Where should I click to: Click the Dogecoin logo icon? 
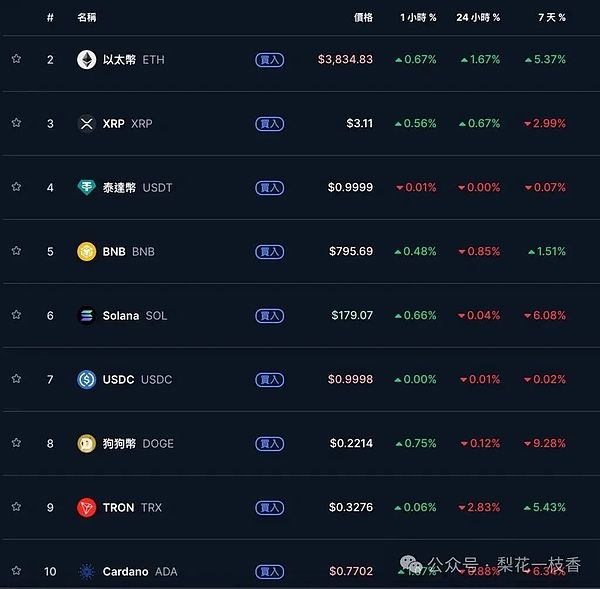click(87, 443)
